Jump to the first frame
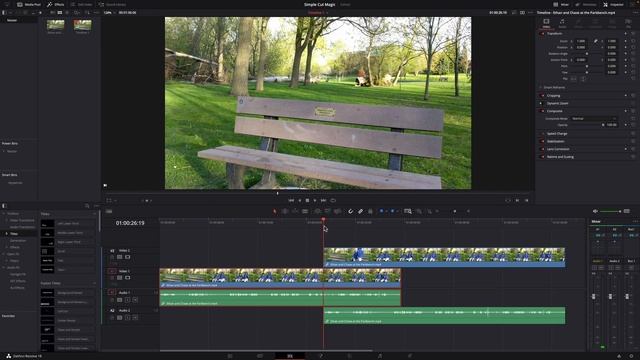The image size is (640, 360). (x=291, y=200)
